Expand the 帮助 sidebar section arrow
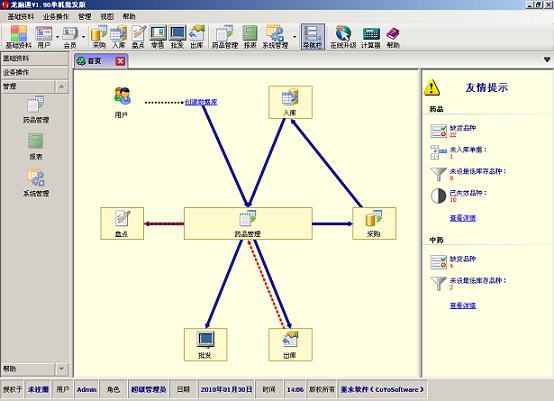The image size is (554, 401). point(61,369)
